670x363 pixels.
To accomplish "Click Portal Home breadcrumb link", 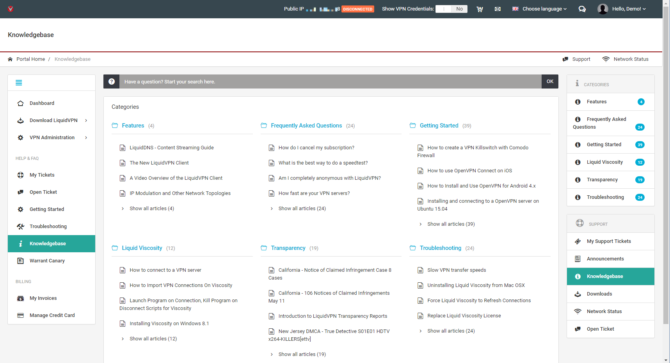I will [x=30, y=59].
